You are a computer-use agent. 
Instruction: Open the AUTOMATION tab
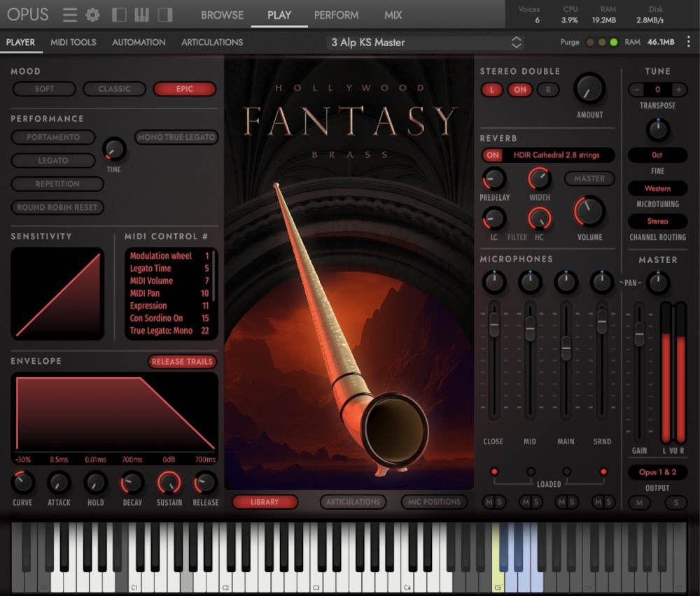tap(138, 42)
